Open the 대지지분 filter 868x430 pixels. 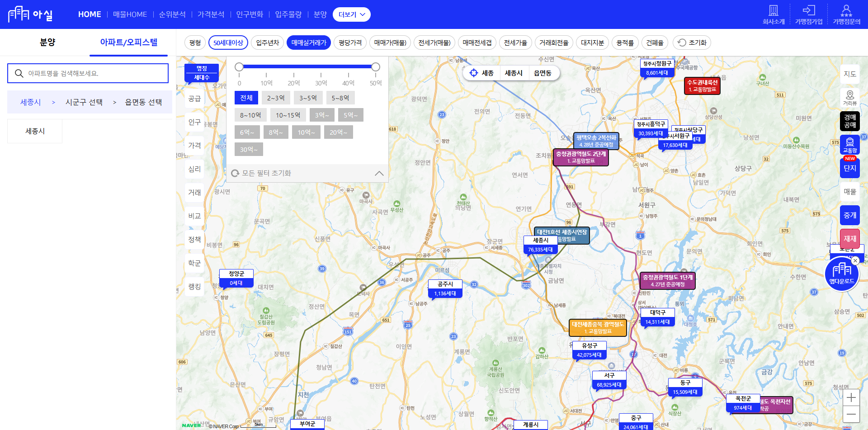(x=592, y=43)
